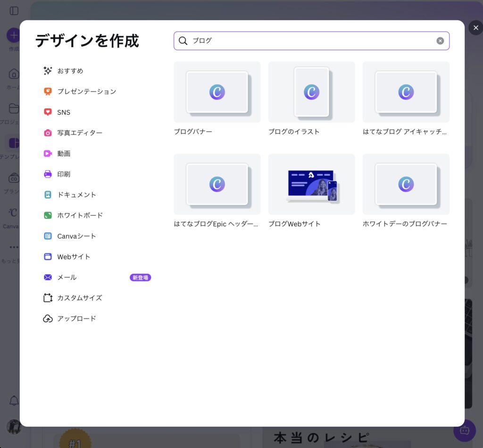Screen dimensions: 483x448
Task: Open the SNS heart icon category
Action: pos(48,112)
